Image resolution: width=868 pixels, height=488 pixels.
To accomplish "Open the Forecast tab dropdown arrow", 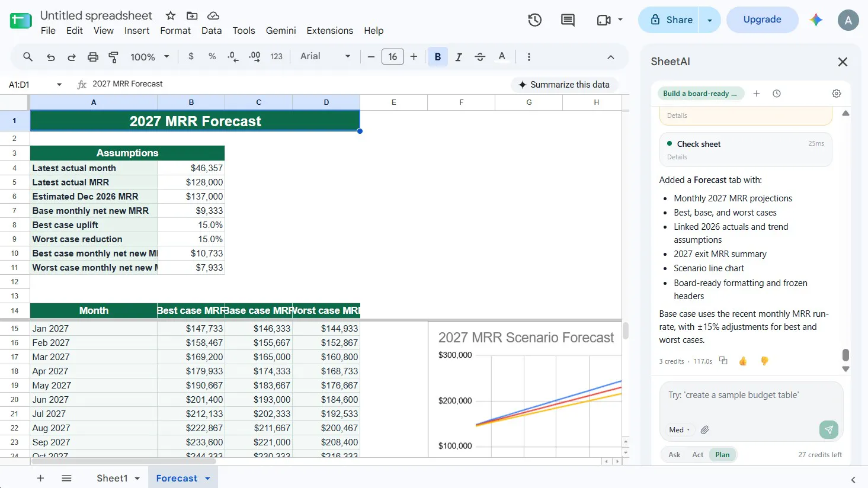I will [207, 479].
